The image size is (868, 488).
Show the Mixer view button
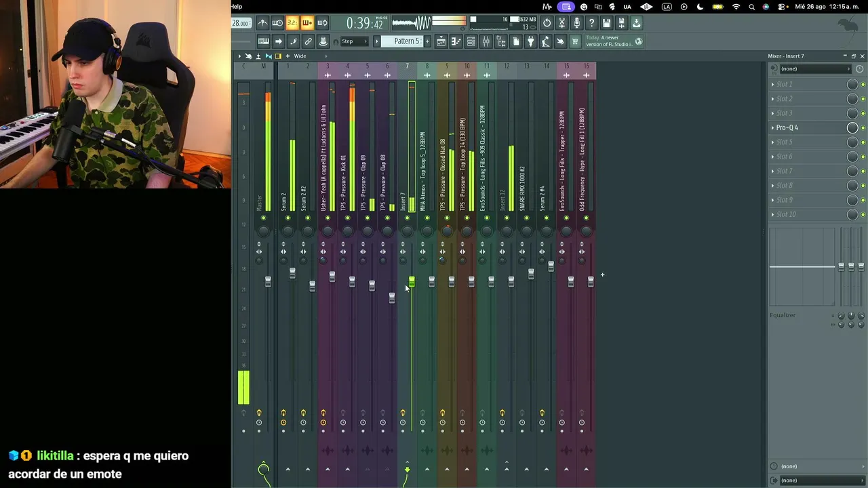click(486, 42)
